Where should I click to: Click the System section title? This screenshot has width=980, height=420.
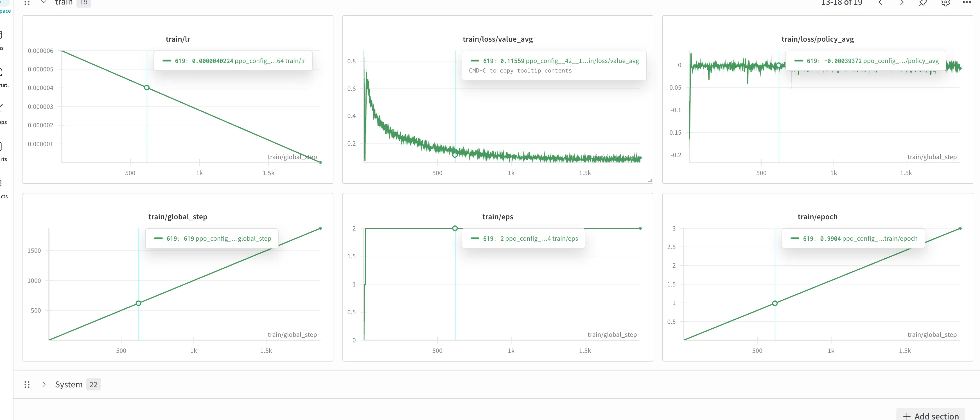click(x=69, y=385)
